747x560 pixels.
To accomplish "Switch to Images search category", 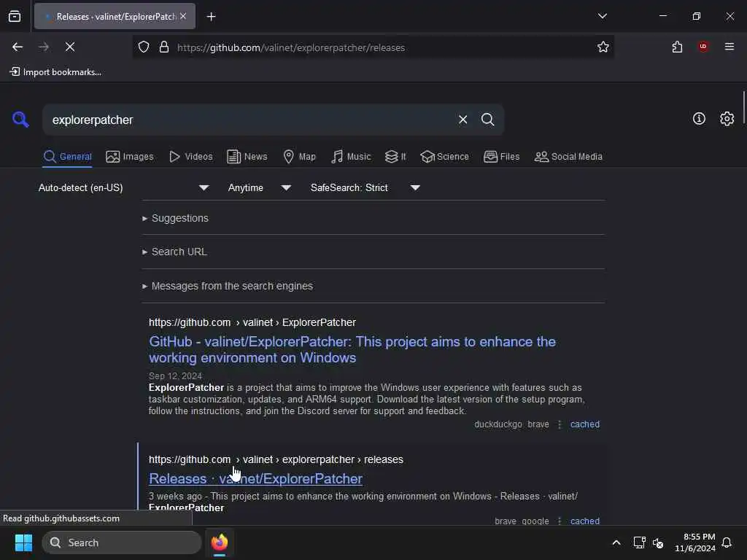I will tap(130, 157).
